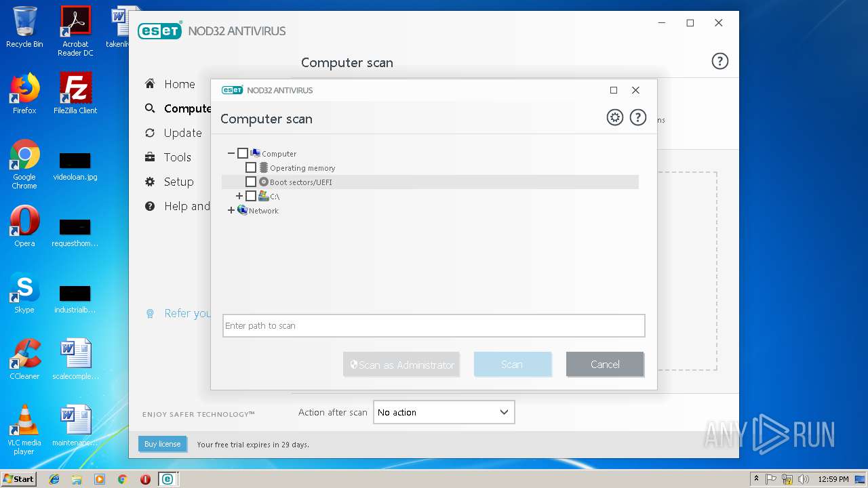The height and width of the screenshot is (488, 868).
Task: Click taskbar clock showing 12:59 PM
Action: pos(833,479)
